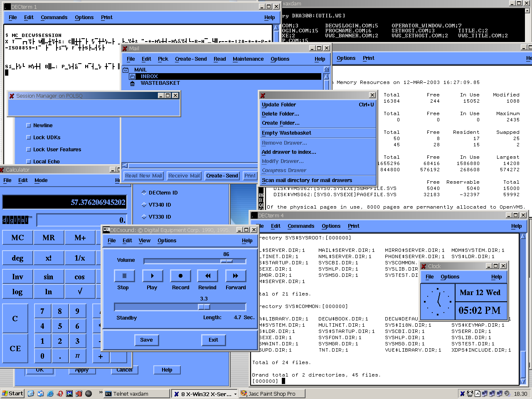Click the Save button in DECsound
The width and height of the screenshot is (532, 399).
pyautogui.click(x=146, y=340)
